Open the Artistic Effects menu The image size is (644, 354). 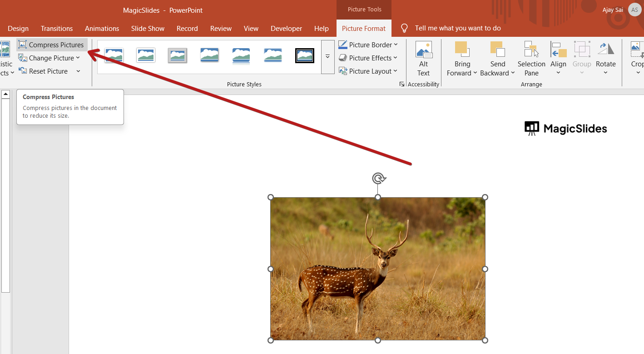5,59
